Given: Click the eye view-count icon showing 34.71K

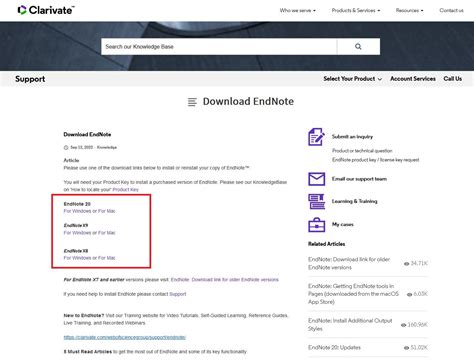Looking at the screenshot, I should tap(406, 264).
